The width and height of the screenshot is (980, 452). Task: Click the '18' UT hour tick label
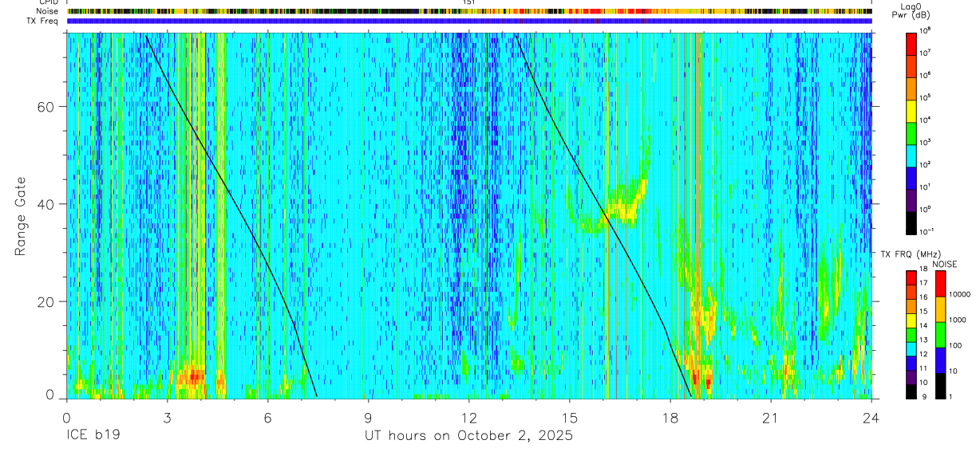coord(670,418)
